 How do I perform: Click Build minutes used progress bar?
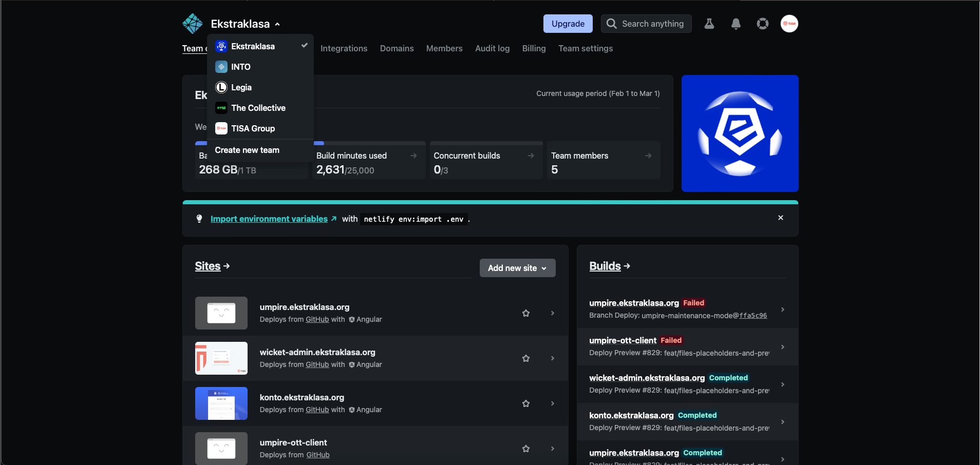pos(369,143)
